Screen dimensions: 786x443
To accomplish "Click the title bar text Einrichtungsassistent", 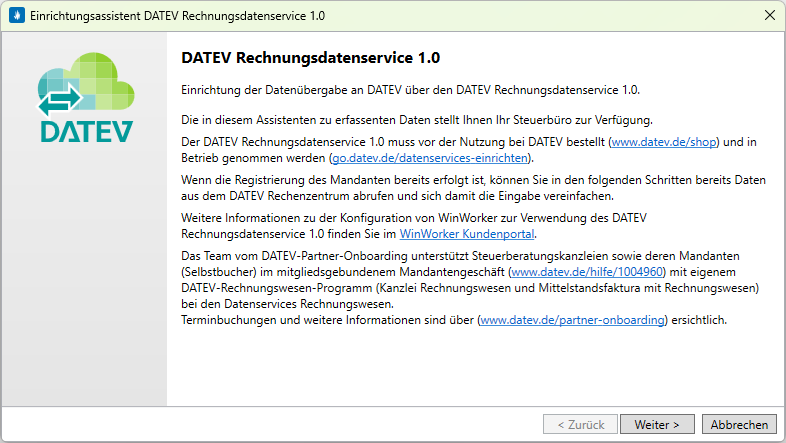I will pyautogui.click(x=177, y=16).
